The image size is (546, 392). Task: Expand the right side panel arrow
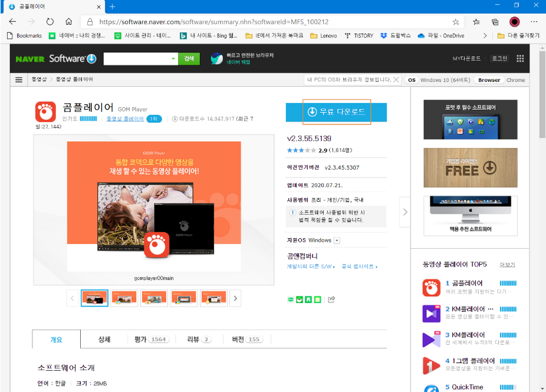pyautogui.click(x=405, y=212)
